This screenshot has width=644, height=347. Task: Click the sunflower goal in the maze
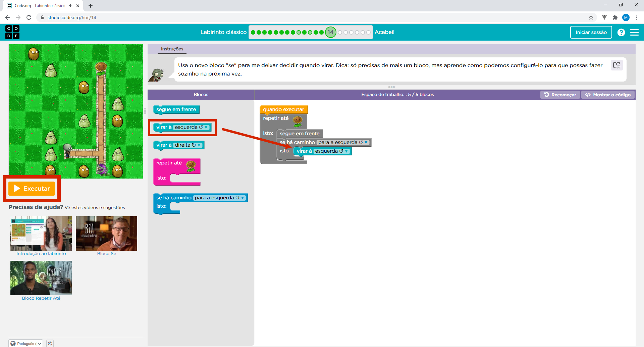[x=101, y=68]
